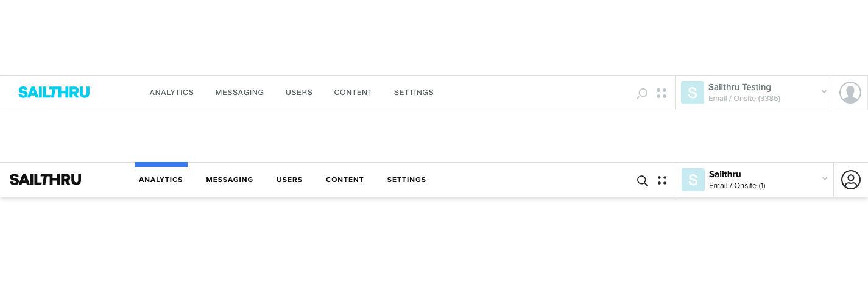The image size is (868, 285).
Task: Open search in the bottom black navbar
Action: 642,180
